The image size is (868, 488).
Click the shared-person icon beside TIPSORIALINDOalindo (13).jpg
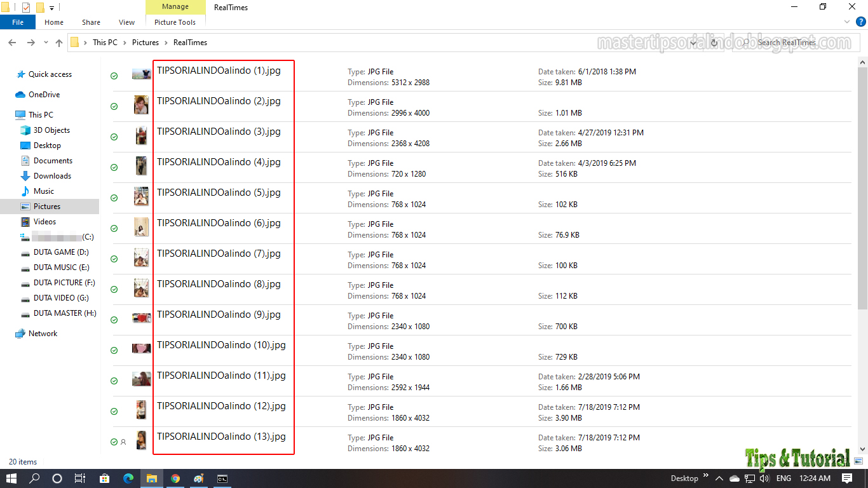pyautogui.click(x=125, y=442)
